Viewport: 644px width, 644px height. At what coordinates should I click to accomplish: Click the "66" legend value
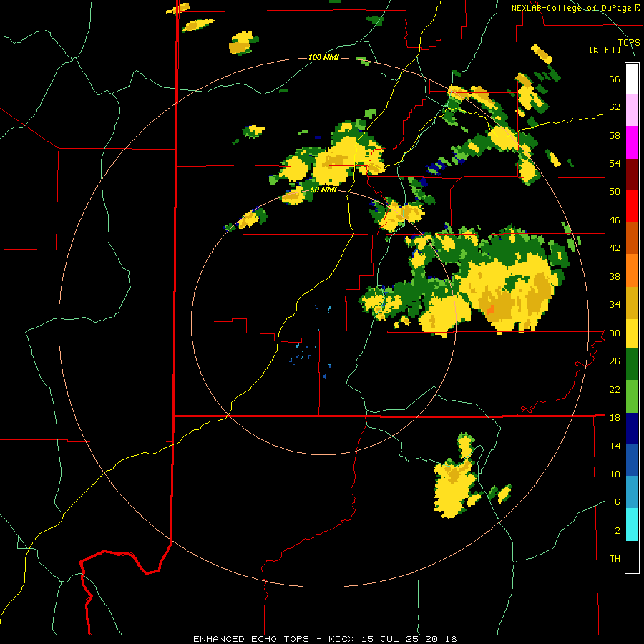(615, 79)
